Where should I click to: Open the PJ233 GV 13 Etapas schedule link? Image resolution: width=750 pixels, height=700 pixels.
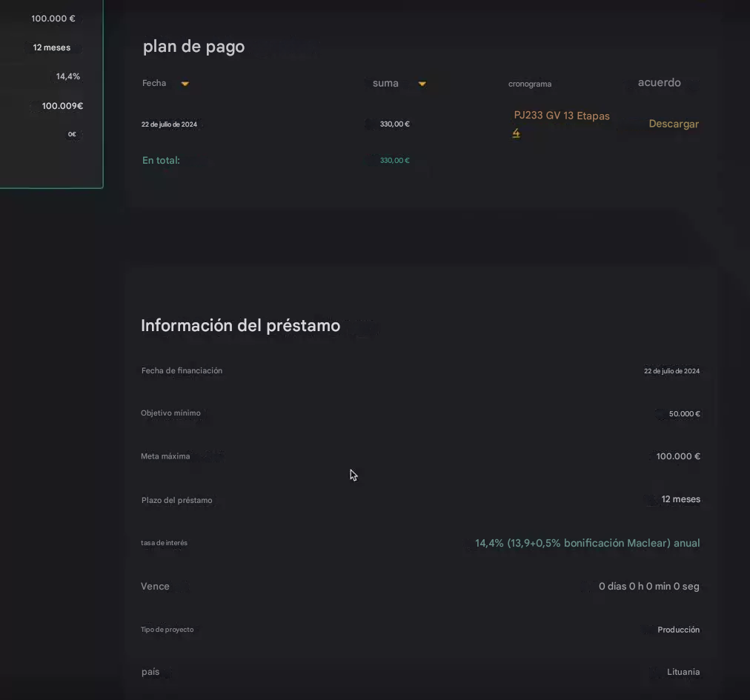pos(561,116)
